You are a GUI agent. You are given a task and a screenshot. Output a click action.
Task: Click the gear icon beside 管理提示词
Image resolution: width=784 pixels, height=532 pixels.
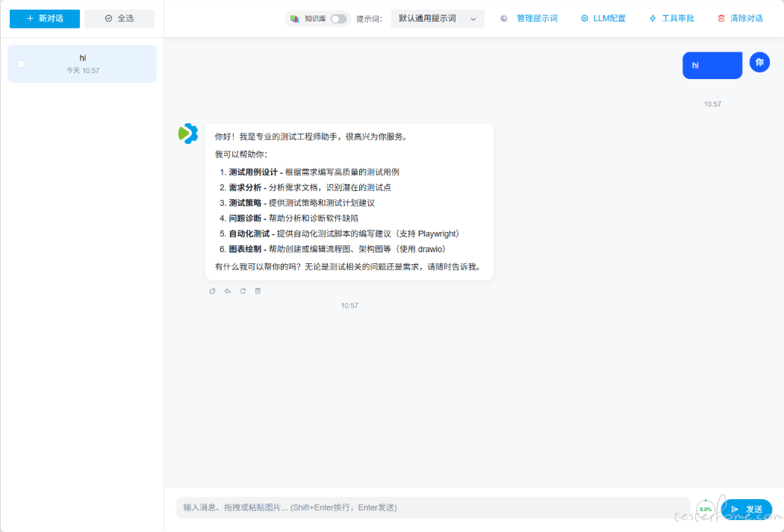[504, 19]
